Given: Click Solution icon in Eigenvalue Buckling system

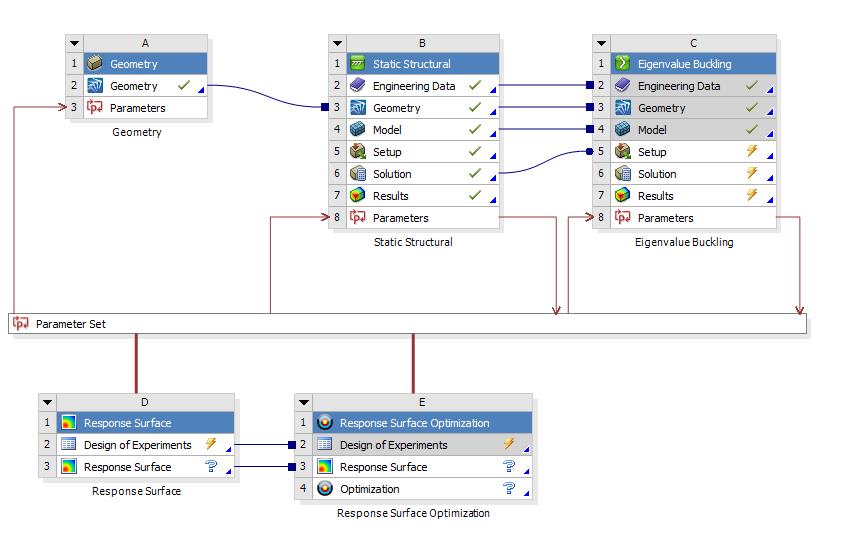Looking at the screenshot, I should pyautogui.click(x=623, y=174).
